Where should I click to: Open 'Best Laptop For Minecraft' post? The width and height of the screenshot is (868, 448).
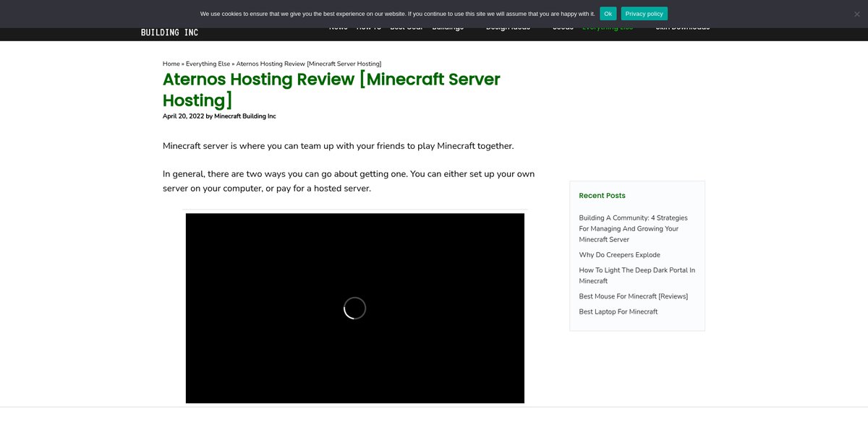tap(618, 311)
